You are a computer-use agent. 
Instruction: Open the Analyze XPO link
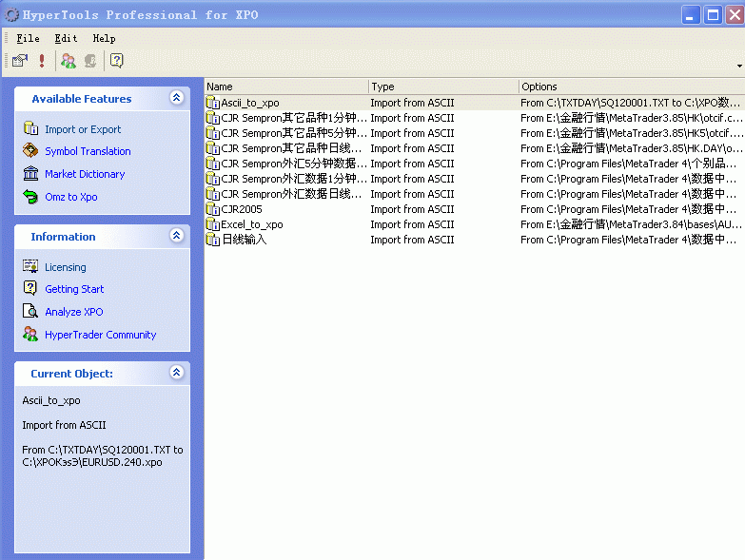click(73, 312)
